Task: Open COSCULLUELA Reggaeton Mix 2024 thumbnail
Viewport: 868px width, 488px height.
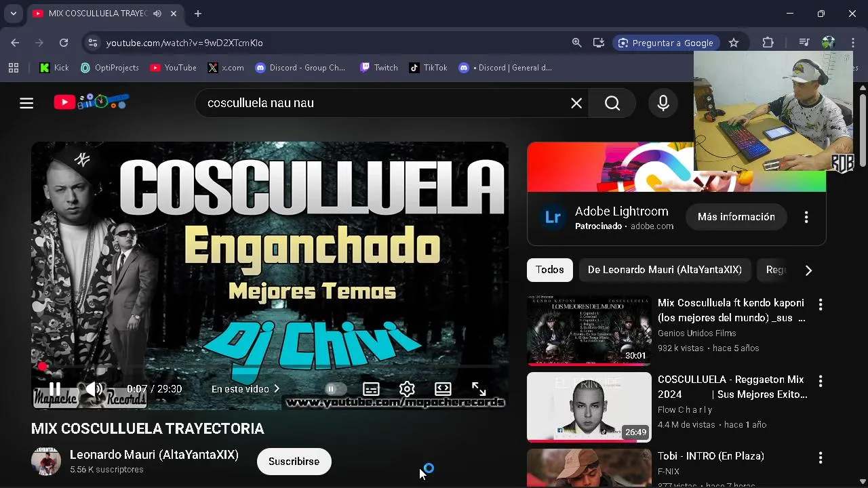Action: (589, 407)
